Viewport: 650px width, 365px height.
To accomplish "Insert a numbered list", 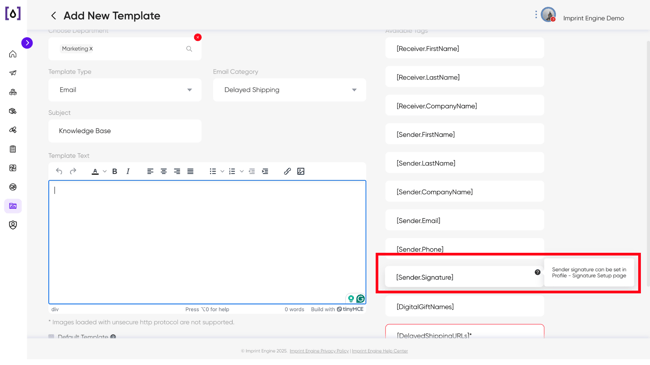I will 232,171.
